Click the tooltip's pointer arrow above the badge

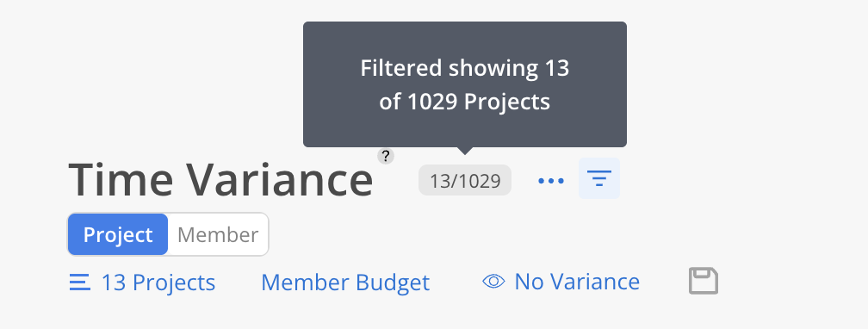point(465,151)
